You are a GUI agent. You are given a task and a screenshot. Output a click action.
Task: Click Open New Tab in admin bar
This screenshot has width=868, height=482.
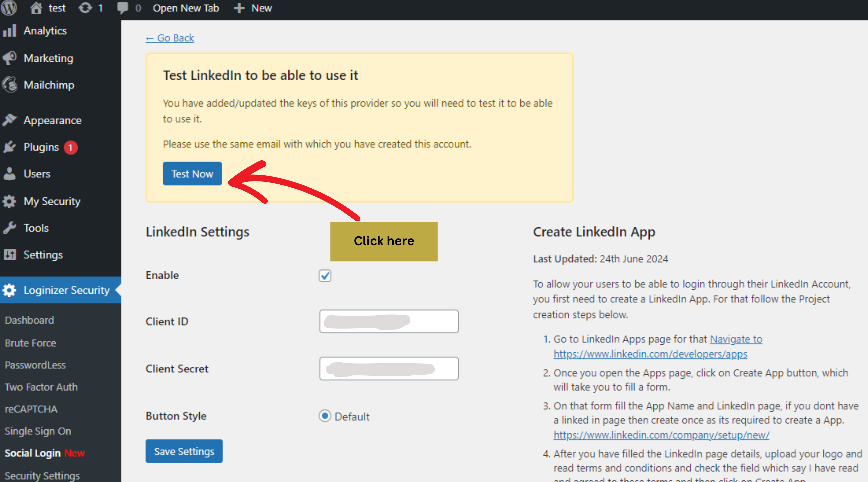[186, 8]
